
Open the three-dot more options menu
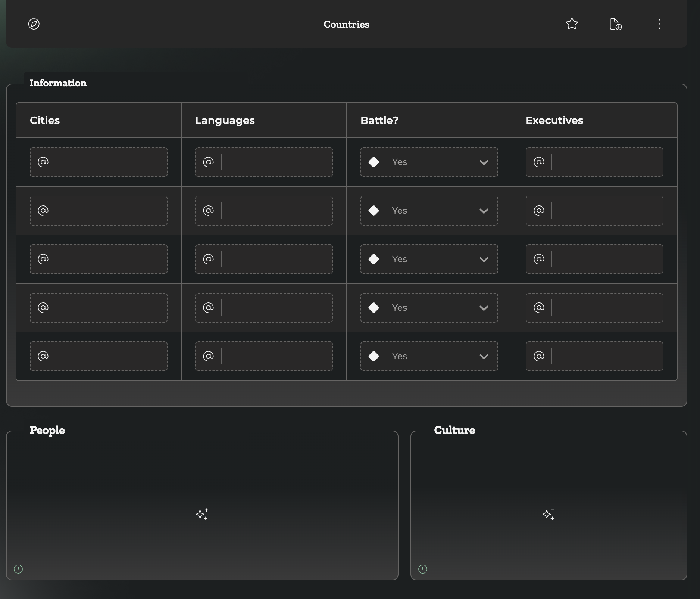(x=659, y=24)
